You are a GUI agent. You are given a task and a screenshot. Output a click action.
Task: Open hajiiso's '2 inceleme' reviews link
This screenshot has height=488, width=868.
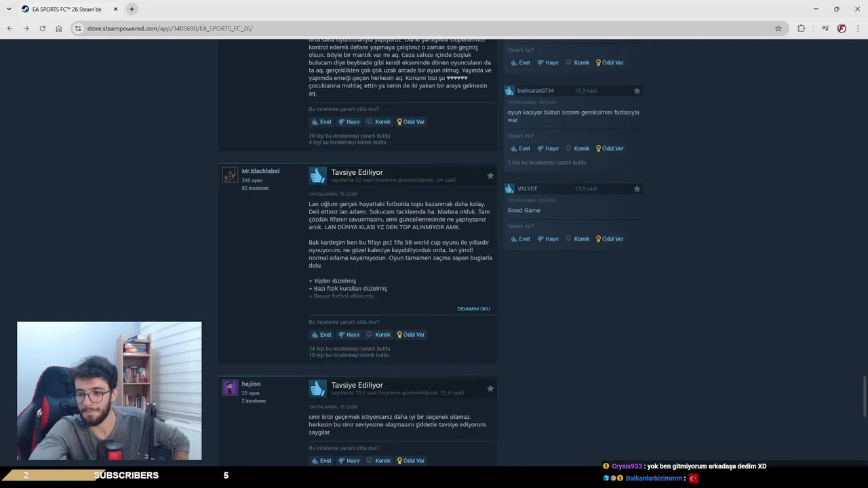254,401
